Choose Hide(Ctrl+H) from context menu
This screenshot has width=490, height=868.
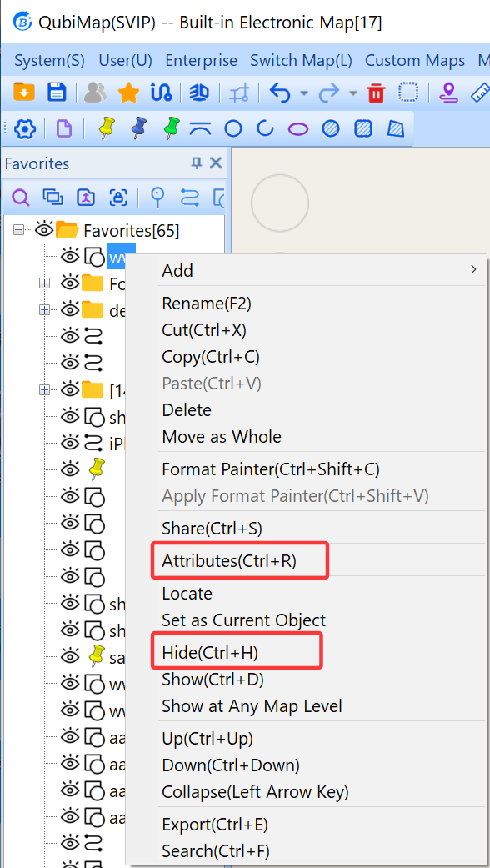pos(210,653)
